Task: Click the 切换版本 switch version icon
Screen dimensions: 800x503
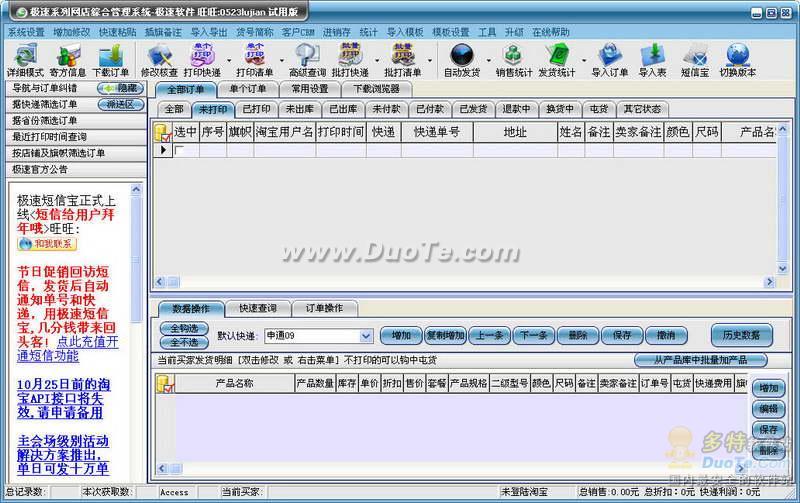Action: pos(738,60)
